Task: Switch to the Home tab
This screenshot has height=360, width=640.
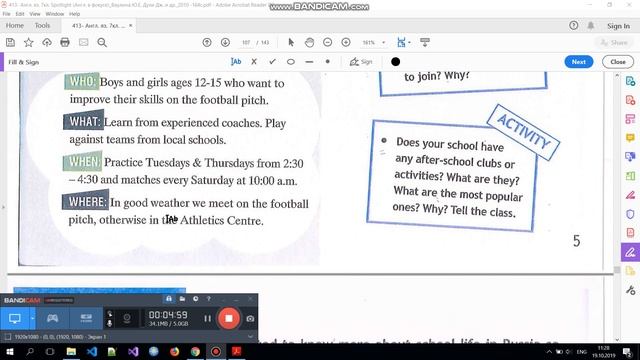Action: pyautogui.click(x=15, y=25)
